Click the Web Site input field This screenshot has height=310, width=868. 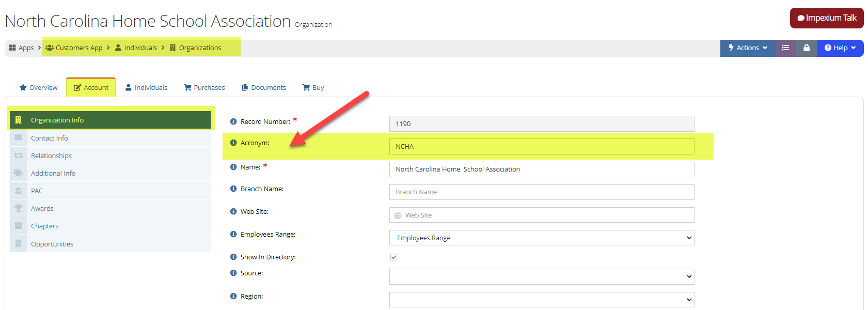coord(542,215)
